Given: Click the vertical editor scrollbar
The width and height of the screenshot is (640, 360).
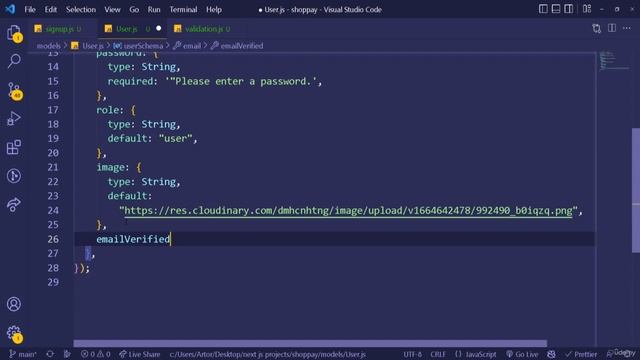Looking at the screenshot, I should click(636, 191).
